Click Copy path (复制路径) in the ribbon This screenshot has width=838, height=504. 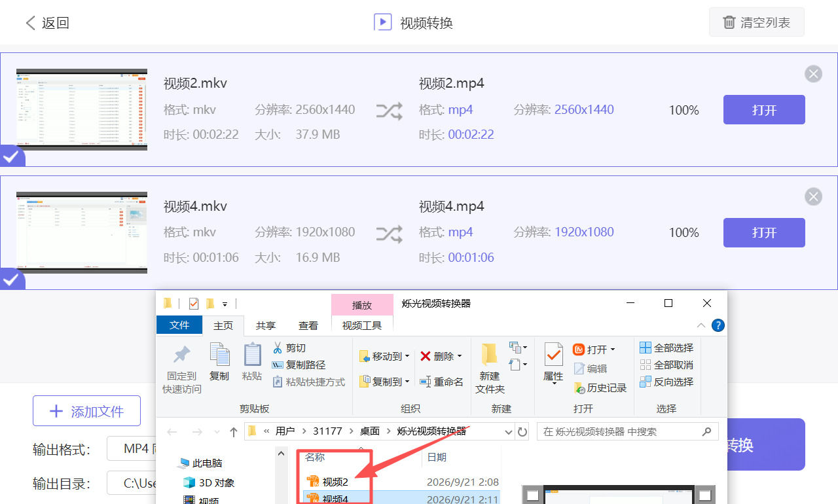[299, 365]
